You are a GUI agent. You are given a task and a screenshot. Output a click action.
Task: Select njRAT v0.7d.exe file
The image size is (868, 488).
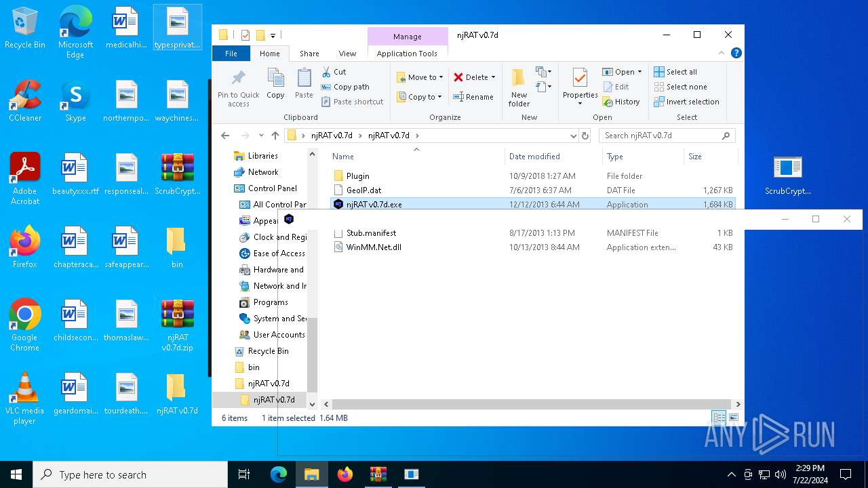pyautogui.click(x=532, y=204)
